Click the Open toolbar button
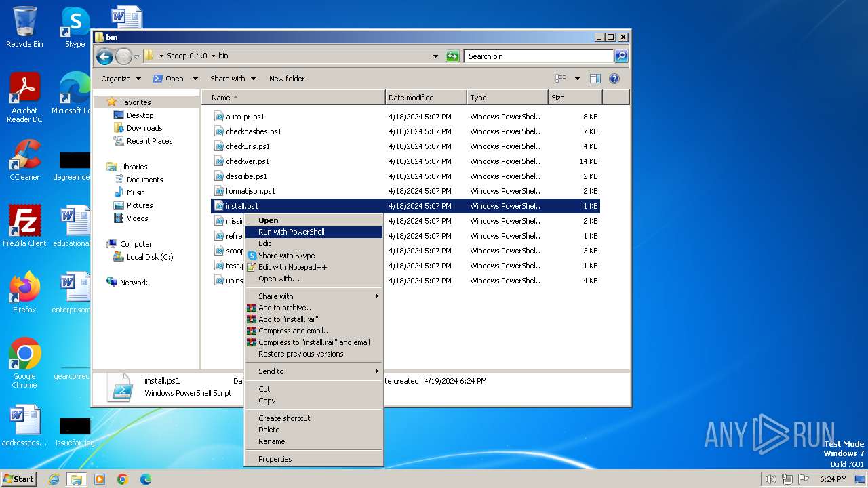Screen dimensions: 868x488 point(168,79)
